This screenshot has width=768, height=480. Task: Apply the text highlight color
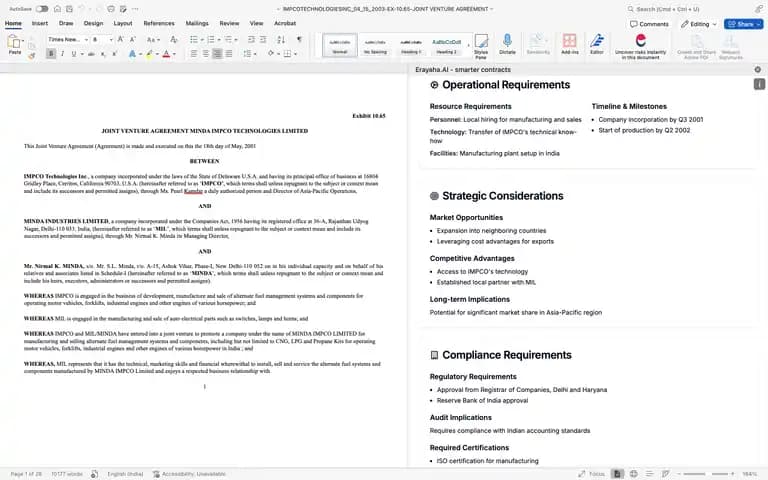click(149, 53)
